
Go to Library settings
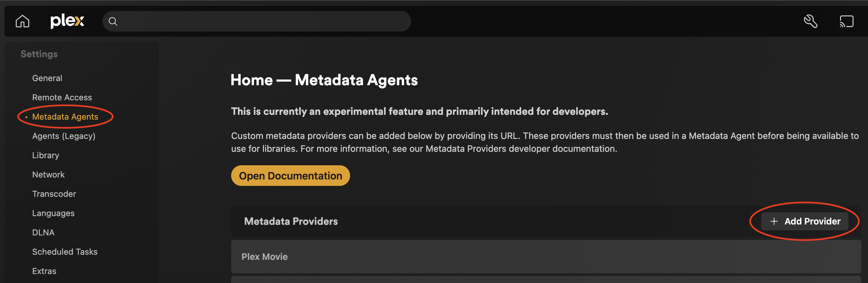point(45,155)
